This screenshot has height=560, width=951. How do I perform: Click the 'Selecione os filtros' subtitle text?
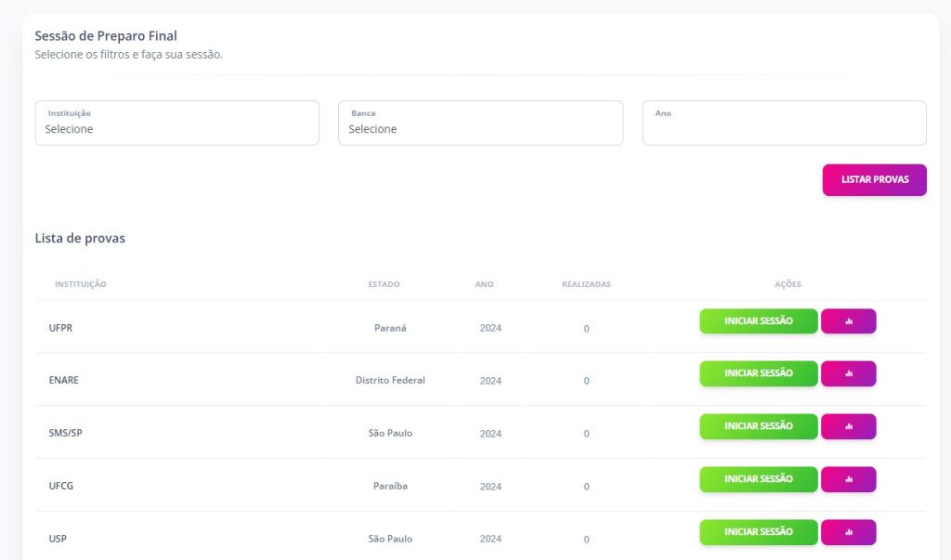tap(128, 55)
